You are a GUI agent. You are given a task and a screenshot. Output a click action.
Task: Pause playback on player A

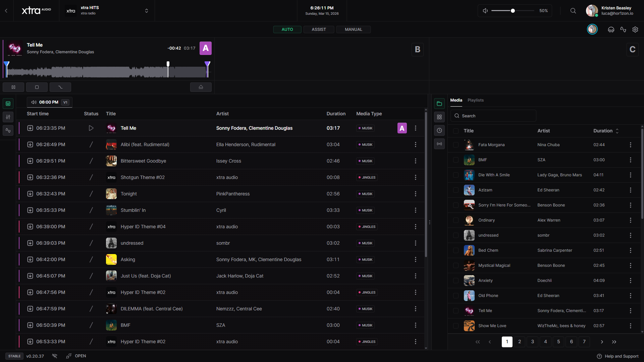[x=13, y=87]
